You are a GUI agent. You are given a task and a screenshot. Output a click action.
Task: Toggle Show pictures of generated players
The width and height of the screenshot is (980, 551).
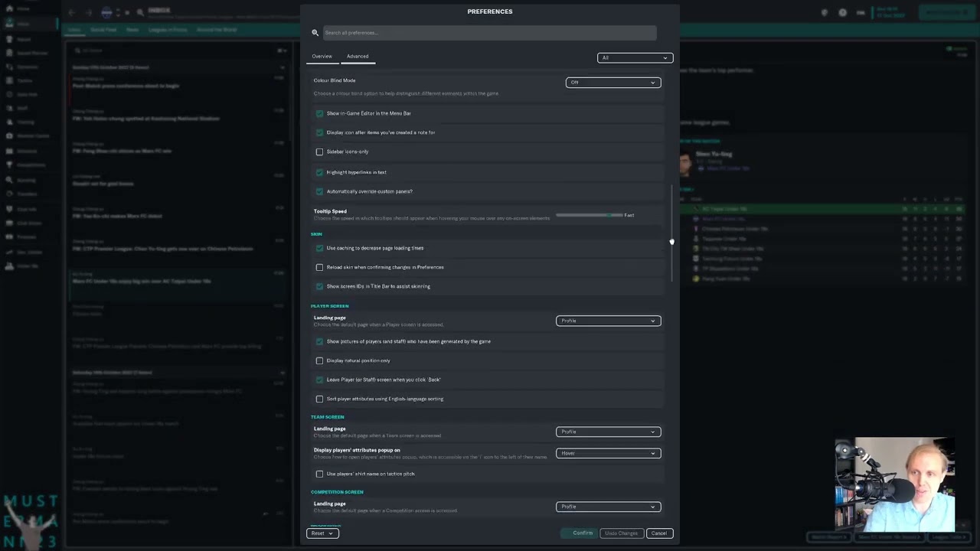tap(319, 341)
